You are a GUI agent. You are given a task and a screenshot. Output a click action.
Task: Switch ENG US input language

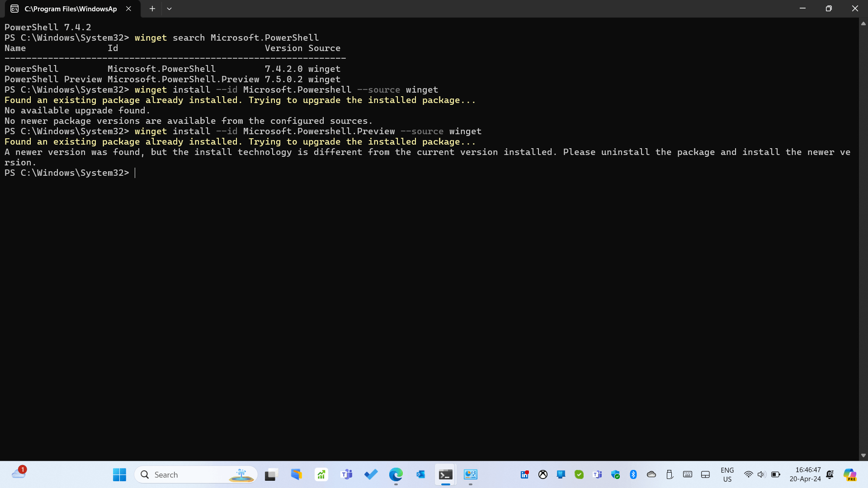[727, 474]
